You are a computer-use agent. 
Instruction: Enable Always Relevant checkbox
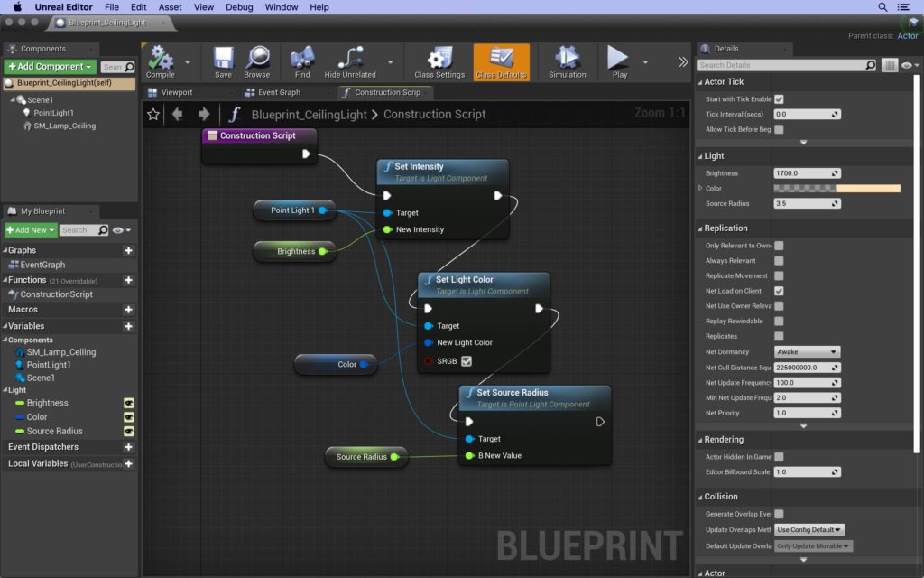779,261
